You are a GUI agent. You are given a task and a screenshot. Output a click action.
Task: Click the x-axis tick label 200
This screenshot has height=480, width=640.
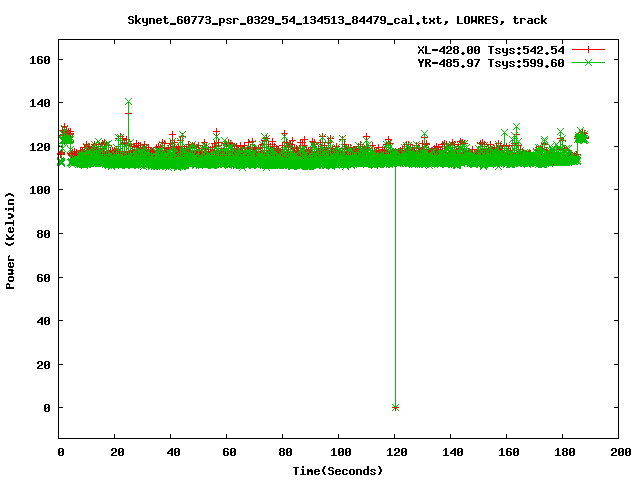pos(620,452)
